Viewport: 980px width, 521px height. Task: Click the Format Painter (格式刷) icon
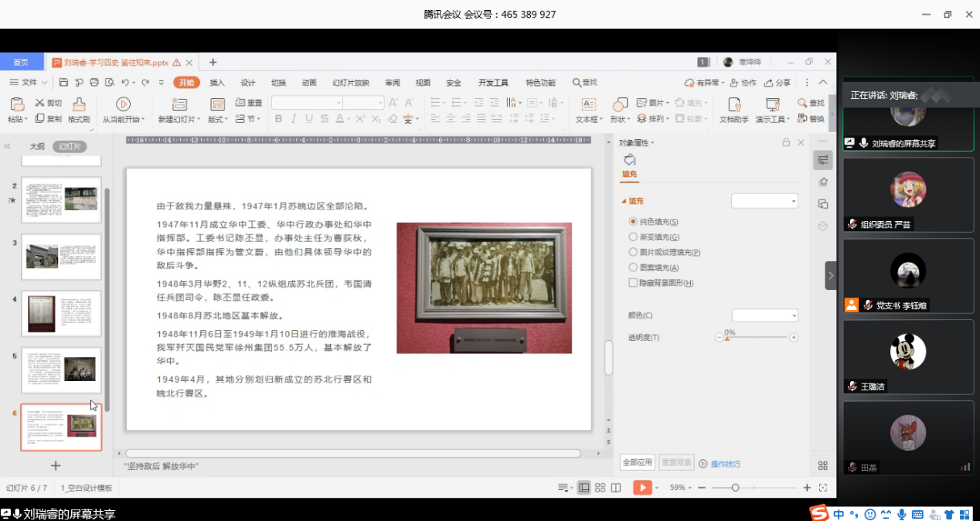[79, 104]
